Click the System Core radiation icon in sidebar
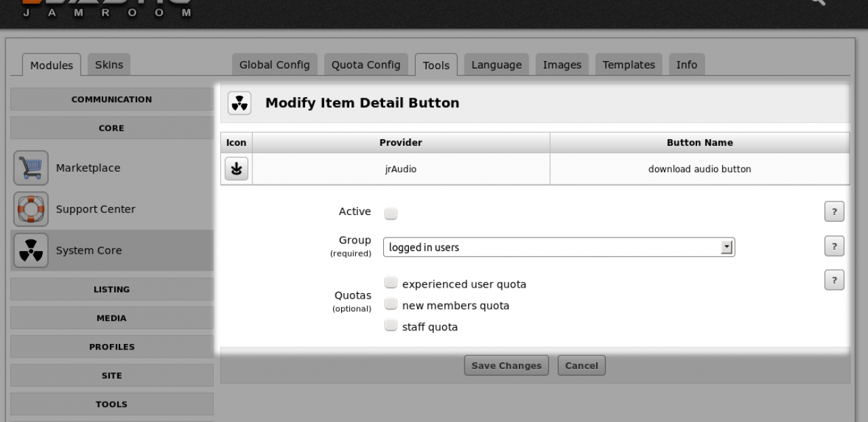Image resolution: width=868 pixels, height=422 pixels. pos(31,251)
